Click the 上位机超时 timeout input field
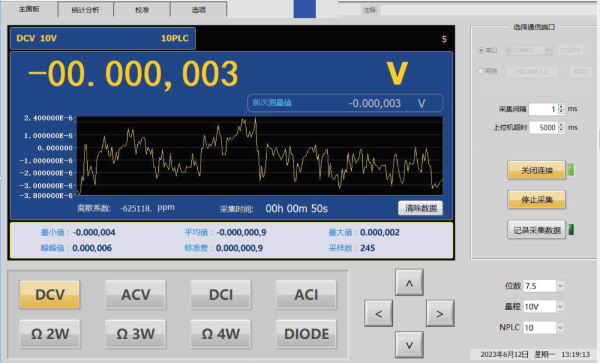 coord(543,127)
